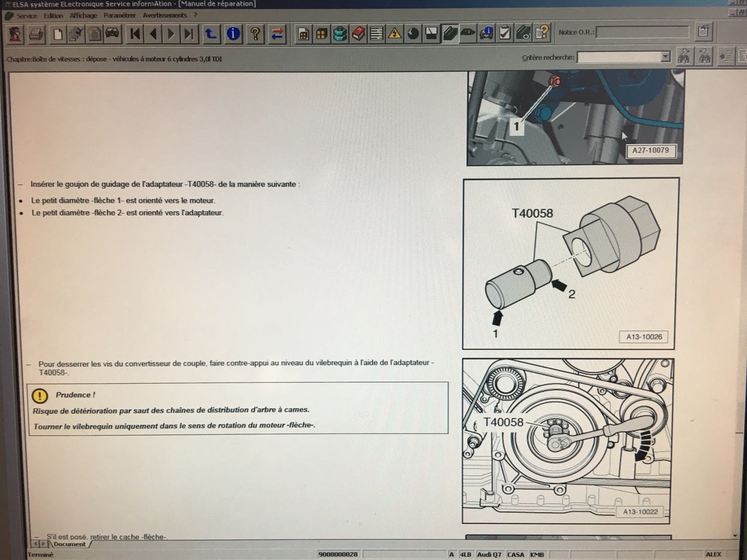Click the blue info circle icon
The image size is (747, 560).
(233, 34)
